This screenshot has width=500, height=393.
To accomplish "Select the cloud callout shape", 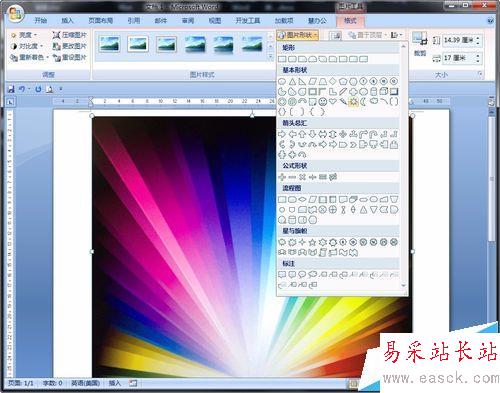I will coord(312,274).
